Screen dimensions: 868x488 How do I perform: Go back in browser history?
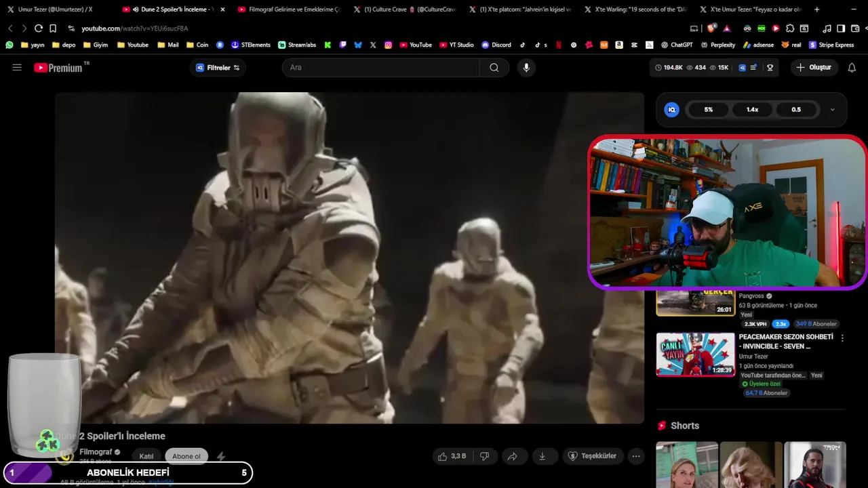point(10,28)
